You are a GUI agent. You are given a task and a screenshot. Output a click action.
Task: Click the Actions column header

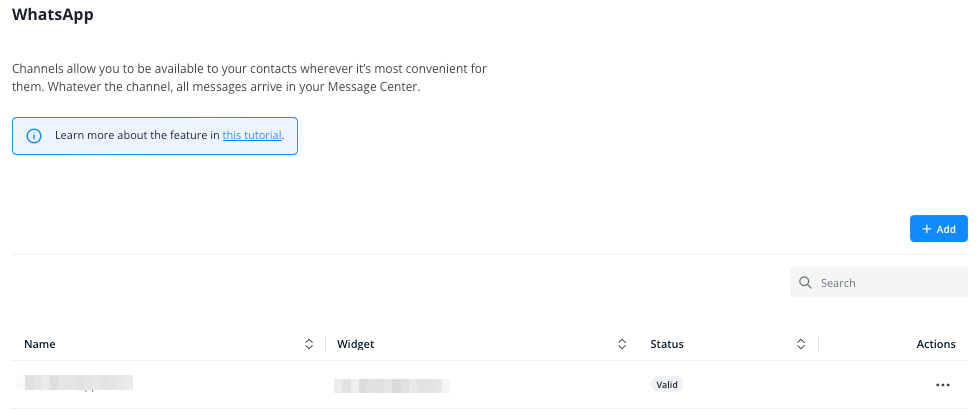(936, 344)
